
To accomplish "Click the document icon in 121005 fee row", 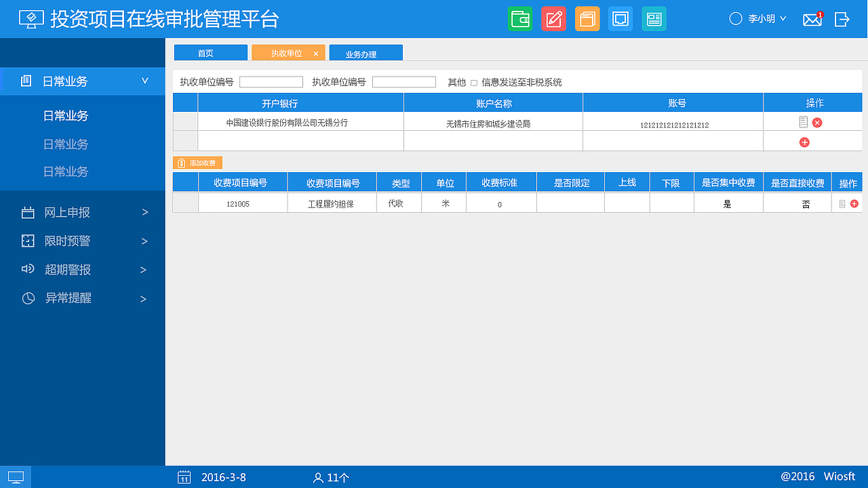I will (x=842, y=203).
